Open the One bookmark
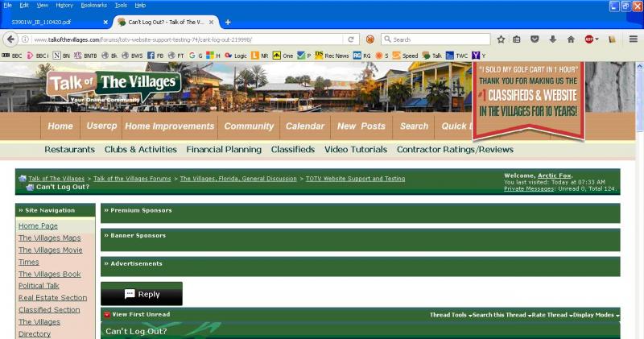The width and height of the screenshot is (644, 339). point(283,56)
